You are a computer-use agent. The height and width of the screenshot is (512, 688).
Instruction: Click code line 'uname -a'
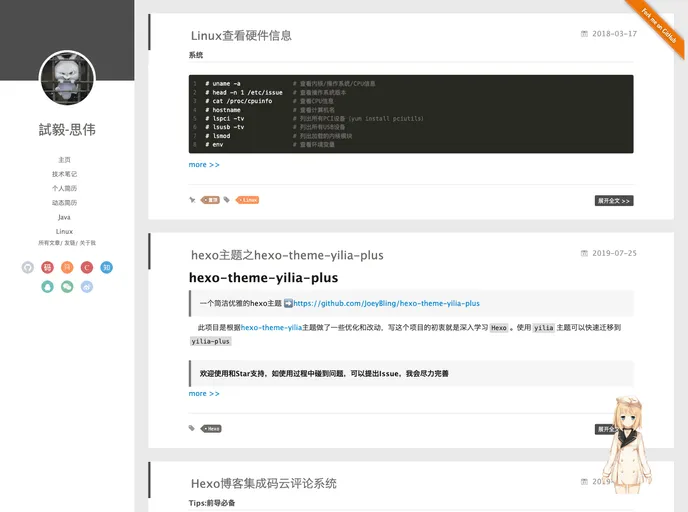223,83
